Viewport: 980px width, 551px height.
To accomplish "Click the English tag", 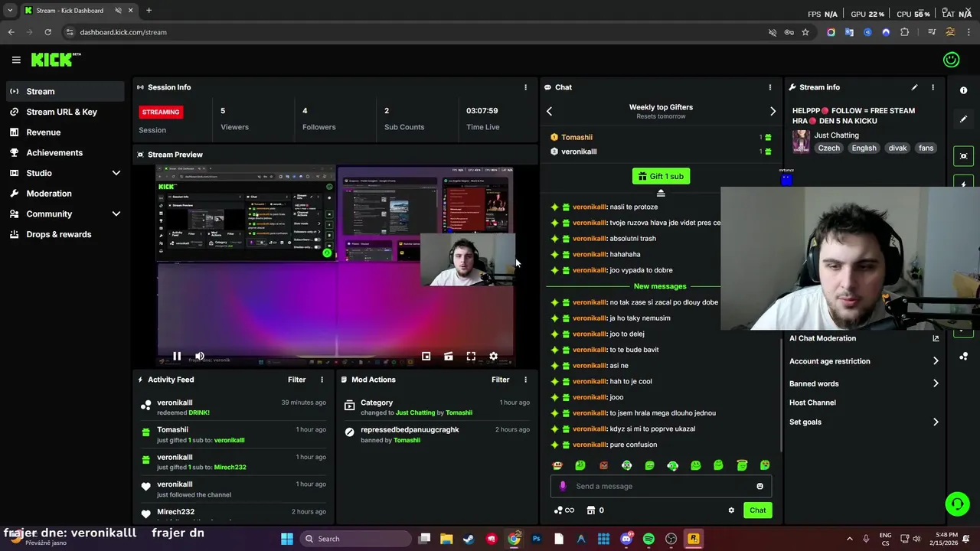I will 864,148.
